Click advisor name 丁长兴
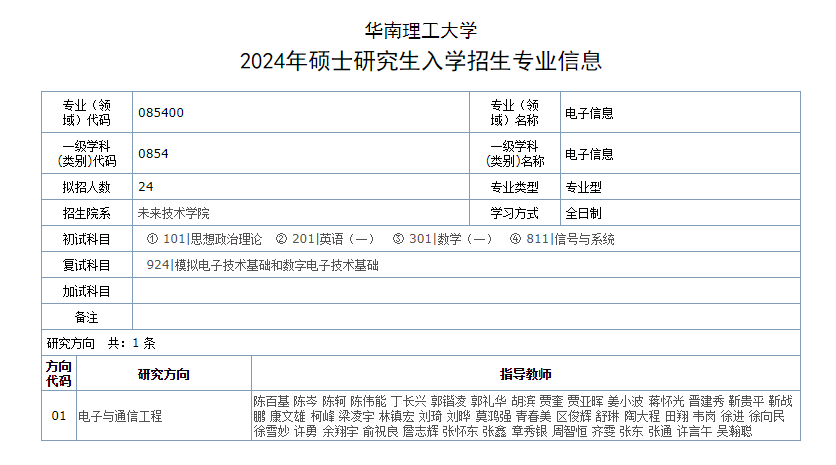Screen dimensions: 836x465 tap(408, 401)
